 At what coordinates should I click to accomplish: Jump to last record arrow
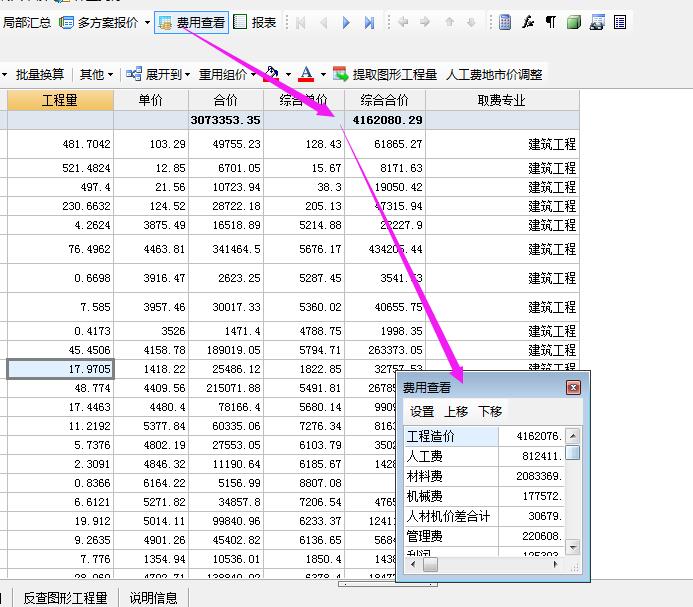click(369, 23)
